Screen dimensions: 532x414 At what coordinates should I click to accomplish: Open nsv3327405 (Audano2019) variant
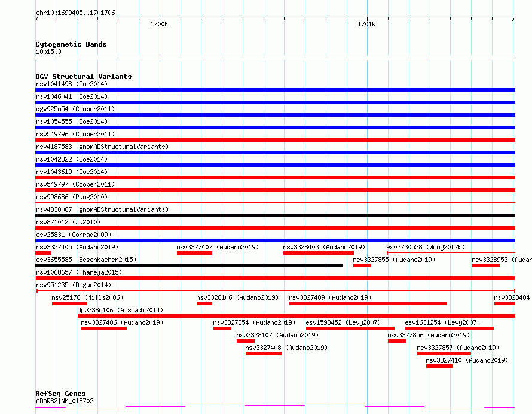point(77,247)
